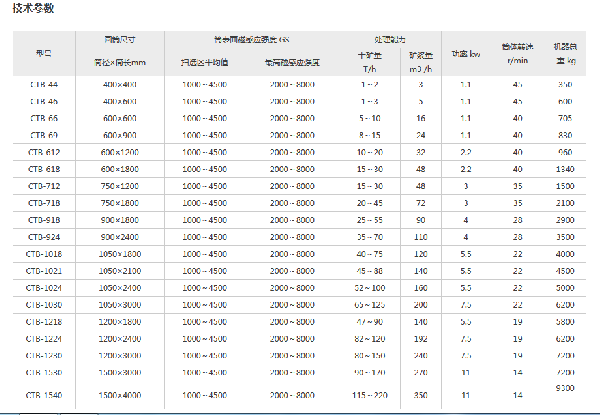This screenshot has width=600, height=415.
Task: Click the CTB-1018 model cell
Action: pyautogui.click(x=44, y=254)
